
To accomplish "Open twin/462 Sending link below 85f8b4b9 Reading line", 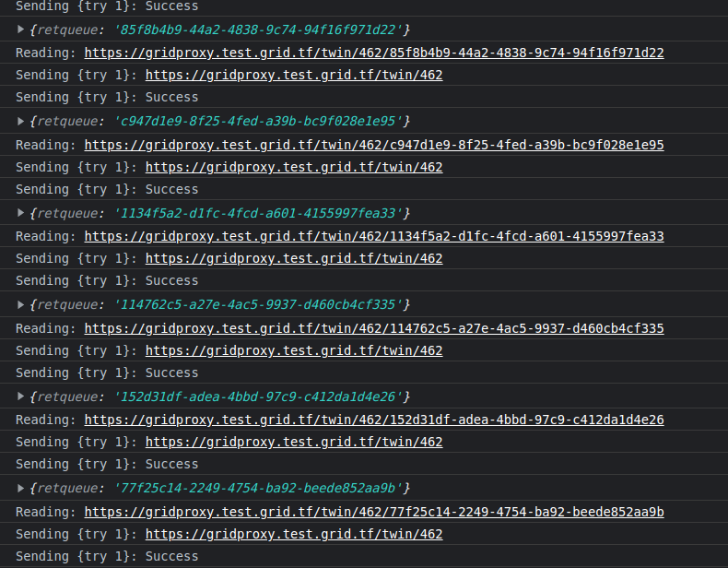I will [x=294, y=75].
